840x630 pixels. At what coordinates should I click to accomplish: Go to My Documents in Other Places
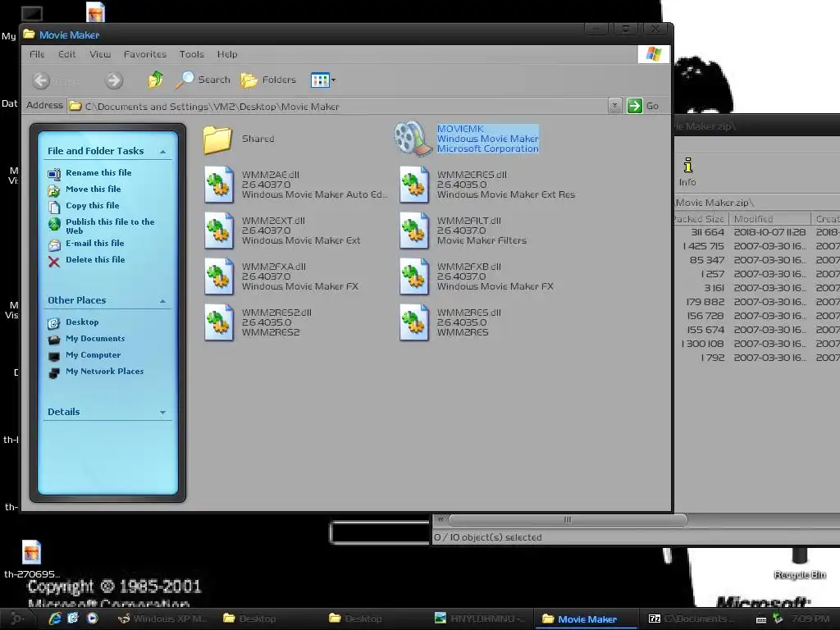click(95, 339)
